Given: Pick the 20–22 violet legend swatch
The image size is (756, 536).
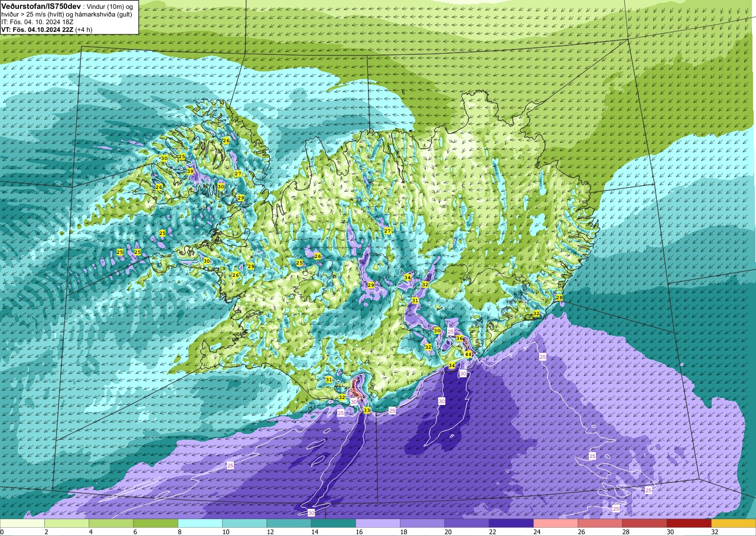Looking at the screenshot, I should click(467, 524).
